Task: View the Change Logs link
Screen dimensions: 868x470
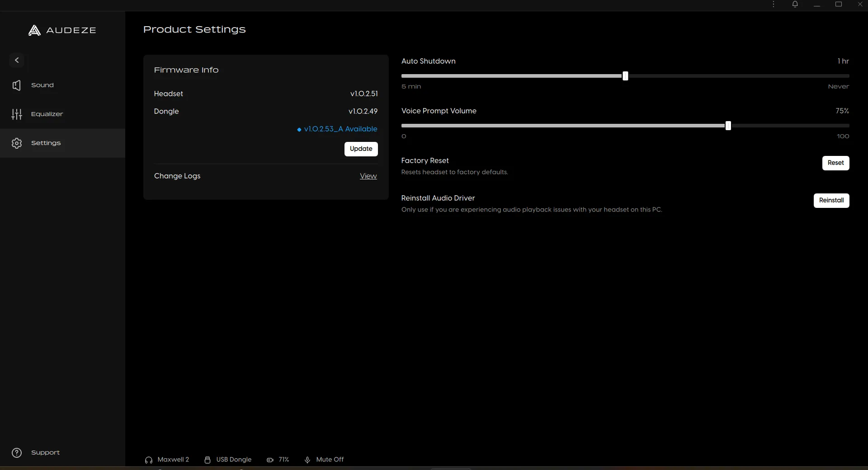Action: (368, 176)
